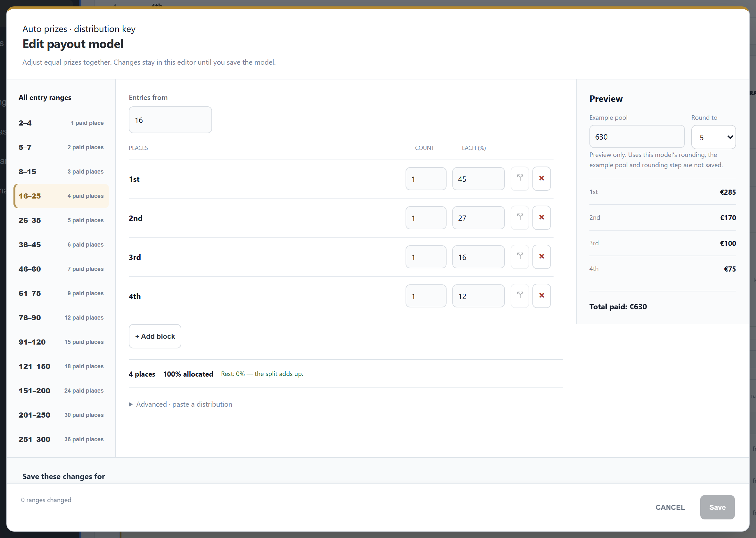Open the 36–45 entry range

click(61, 244)
